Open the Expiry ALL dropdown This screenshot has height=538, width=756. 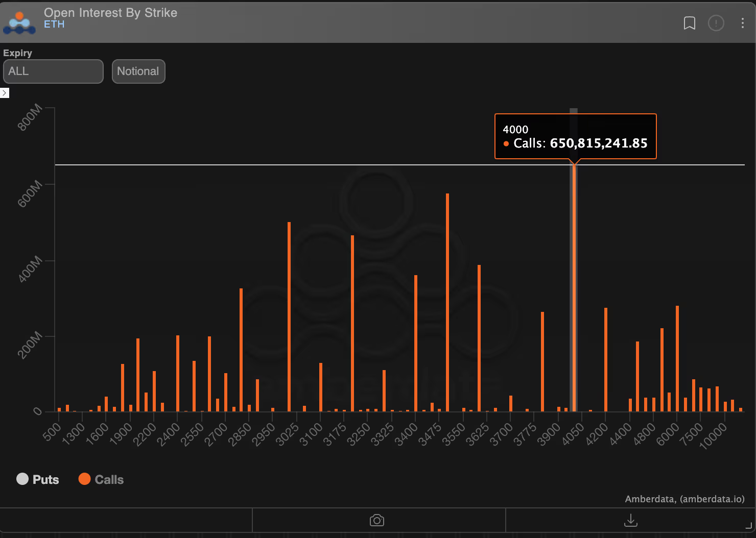coord(53,71)
